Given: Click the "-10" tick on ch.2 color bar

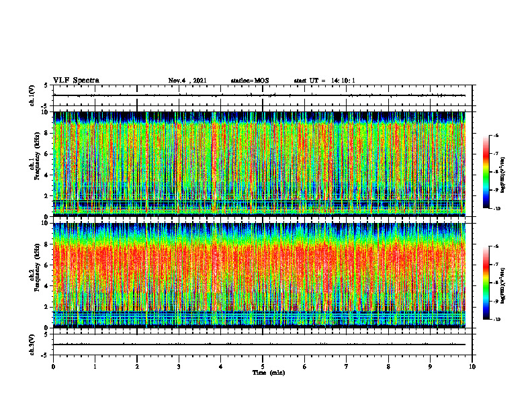Looking at the screenshot, I should click(x=496, y=320).
